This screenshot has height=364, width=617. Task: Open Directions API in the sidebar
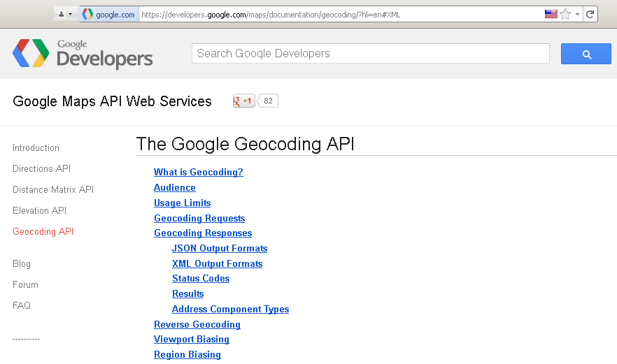coord(42,168)
